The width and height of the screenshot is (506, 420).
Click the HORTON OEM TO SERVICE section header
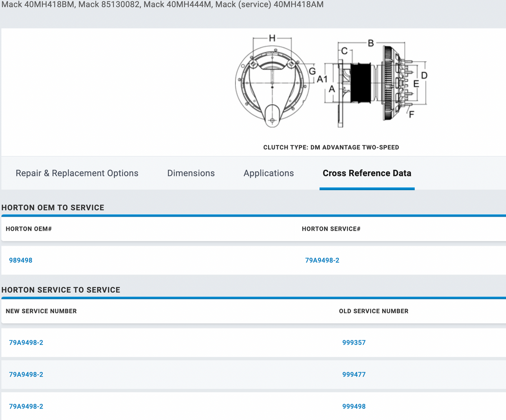[53, 207]
